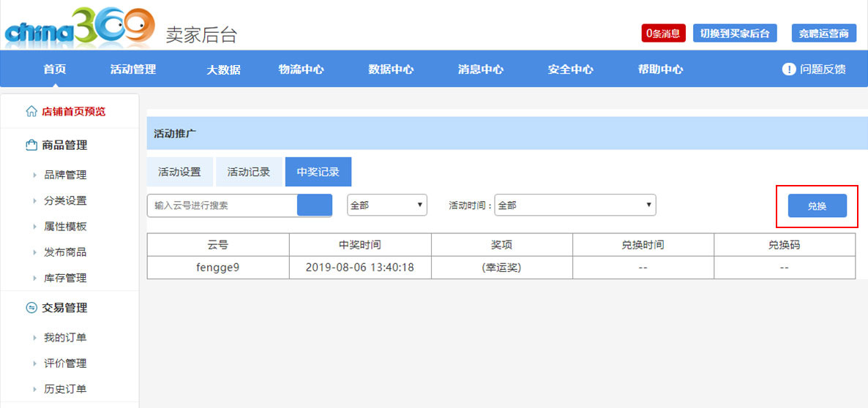Open 数据中心 in the navigation bar
This screenshot has width=868, height=408.
pos(391,69)
